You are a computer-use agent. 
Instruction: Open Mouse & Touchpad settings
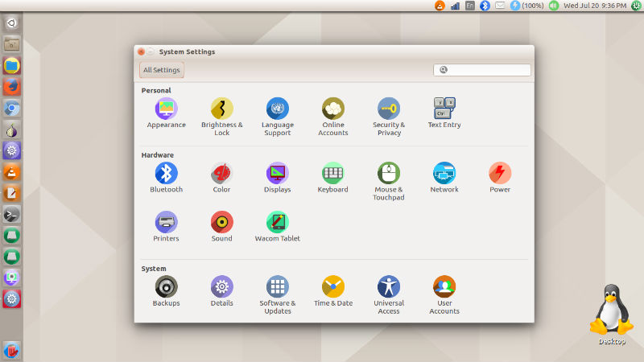[x=389, y=182]
